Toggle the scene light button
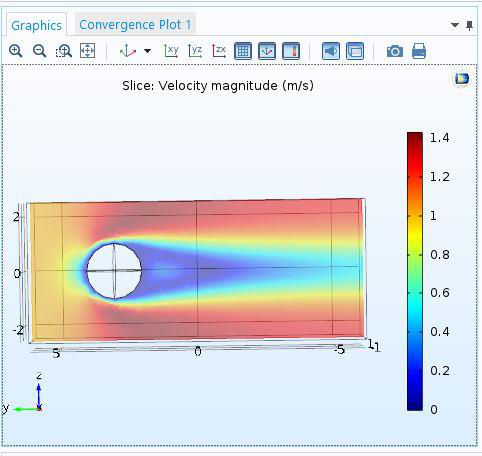The width and height of the screenshot is (482, 456). point(331,51)
